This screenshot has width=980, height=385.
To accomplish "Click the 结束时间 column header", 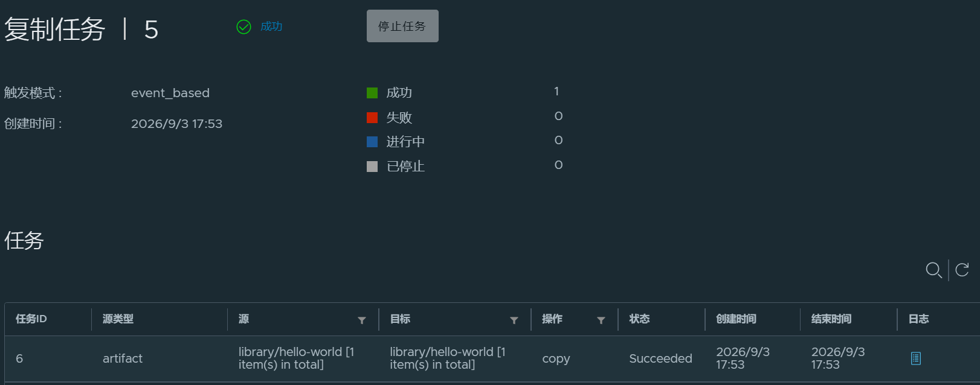I will pyautogui.click(x=831, y=319).
